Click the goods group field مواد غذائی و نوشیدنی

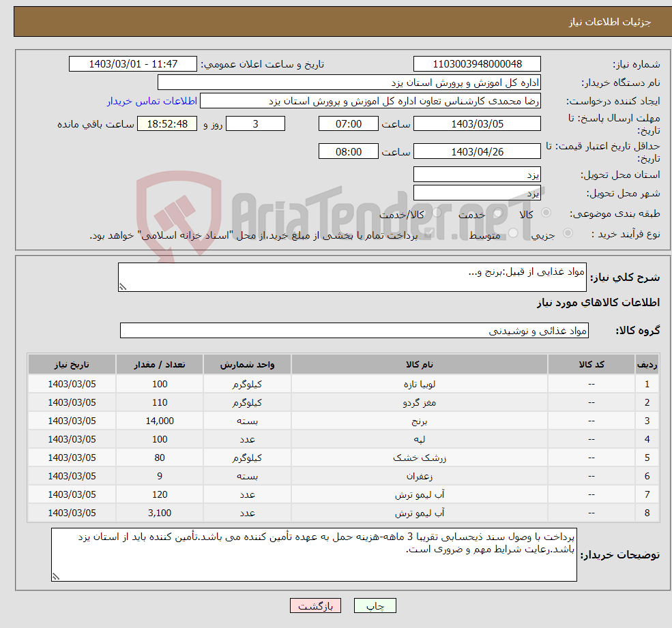click(355, 330)
